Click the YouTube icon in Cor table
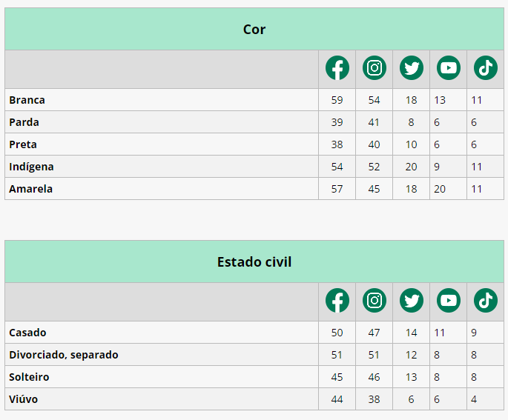Image resolution: width=508 pixels, height=420 pixels. click(449, 68)
